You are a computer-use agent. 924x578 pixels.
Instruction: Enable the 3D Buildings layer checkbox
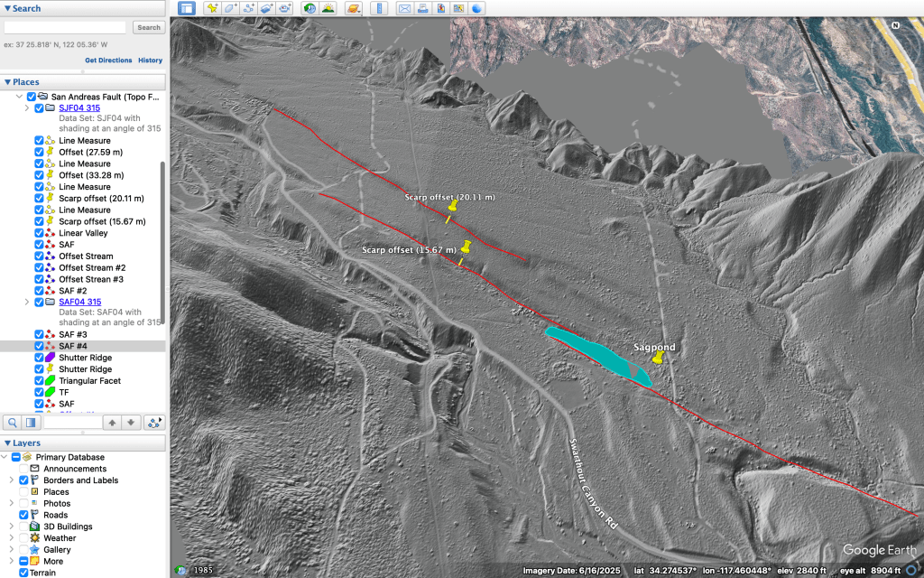tap(24, 527)
